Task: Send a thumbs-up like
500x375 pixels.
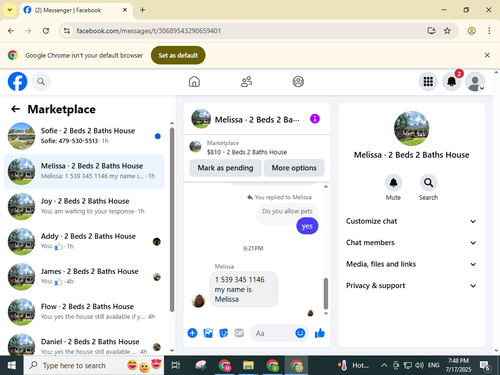Action: click(319, 333)
